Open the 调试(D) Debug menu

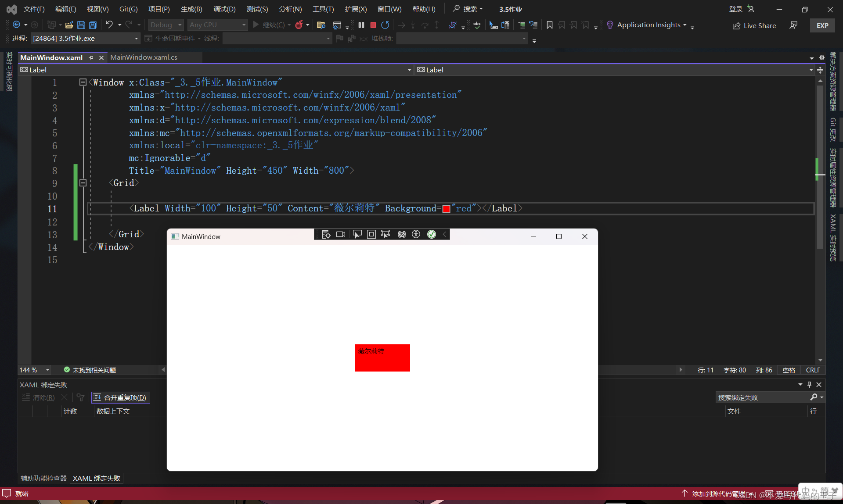[x=224, y=9]
